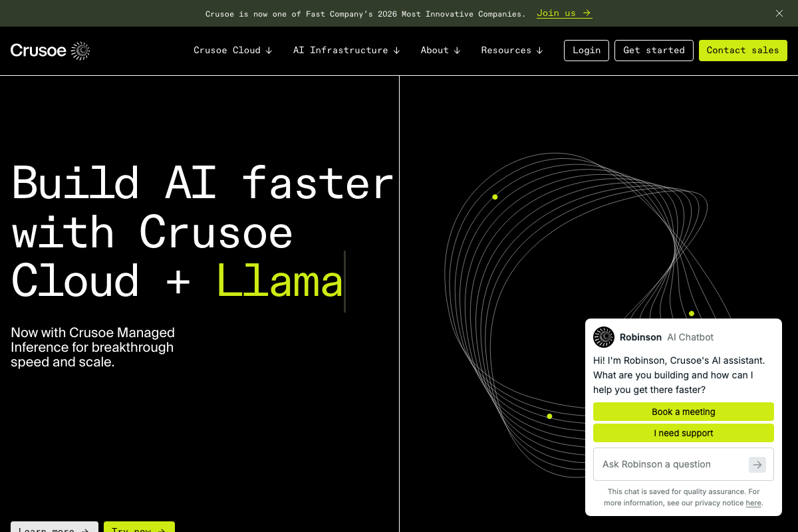
Task: Click the Contact sales button
Action: click(x=743, y=51)
